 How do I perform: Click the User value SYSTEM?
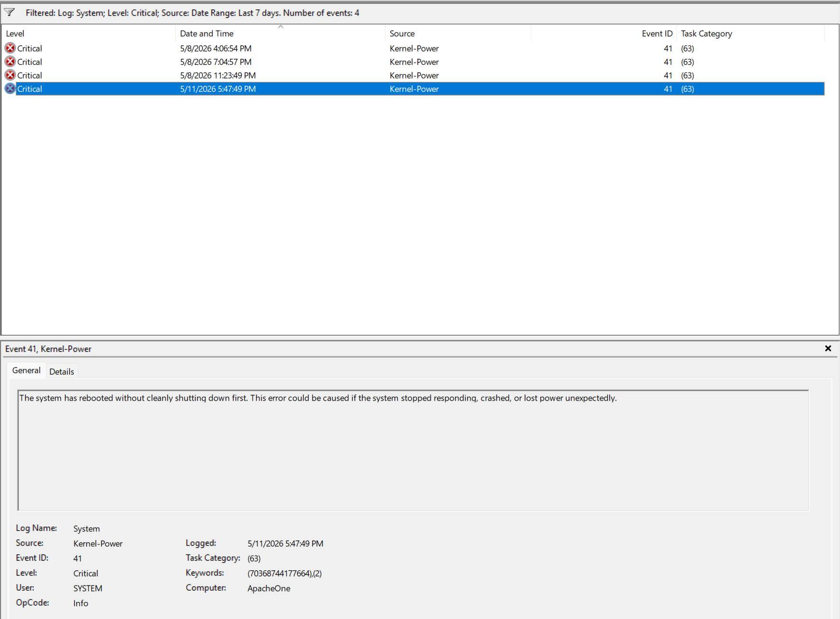click(88, 588)
